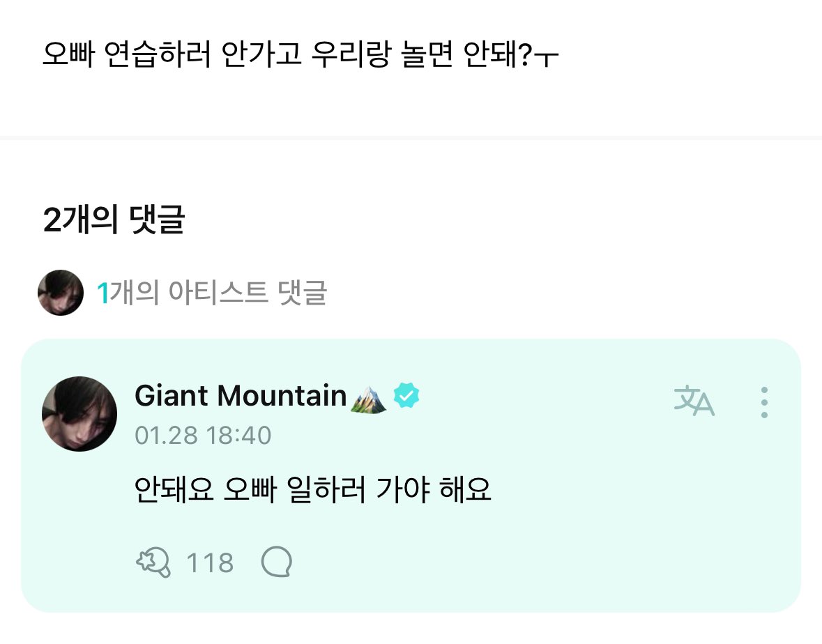Tap the verified badge beside Giant Mountain
822x644 pixels.
pyautogui.click(x=406, y=396)
